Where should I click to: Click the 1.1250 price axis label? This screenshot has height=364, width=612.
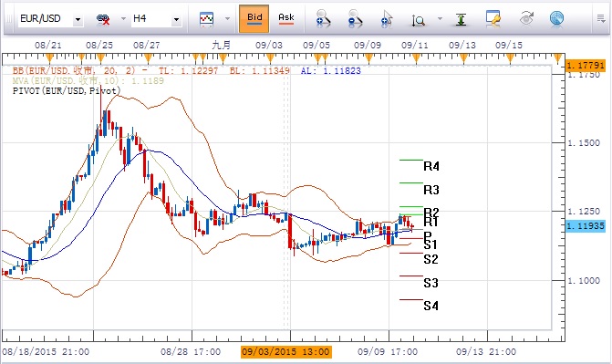click(x=584, y=212)
